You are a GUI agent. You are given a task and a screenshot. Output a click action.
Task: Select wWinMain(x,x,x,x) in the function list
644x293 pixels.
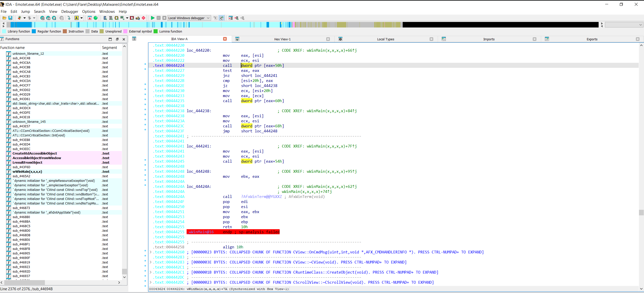click(x=61, y=171)
